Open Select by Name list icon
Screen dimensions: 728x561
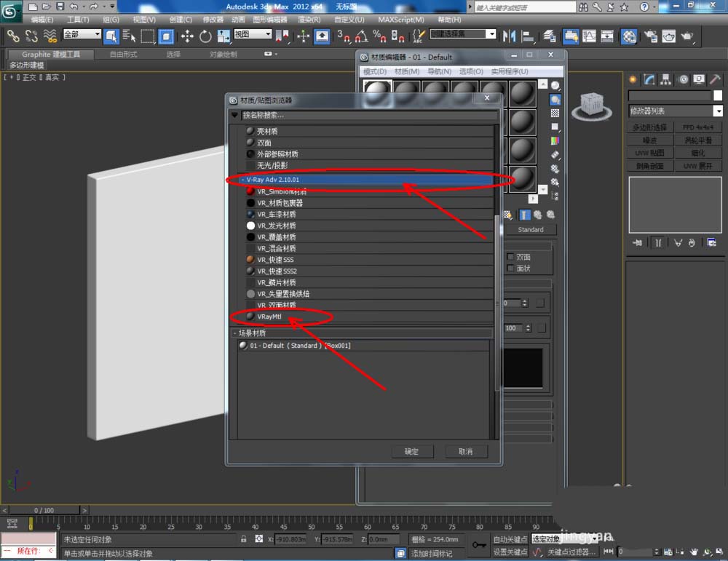129,36
